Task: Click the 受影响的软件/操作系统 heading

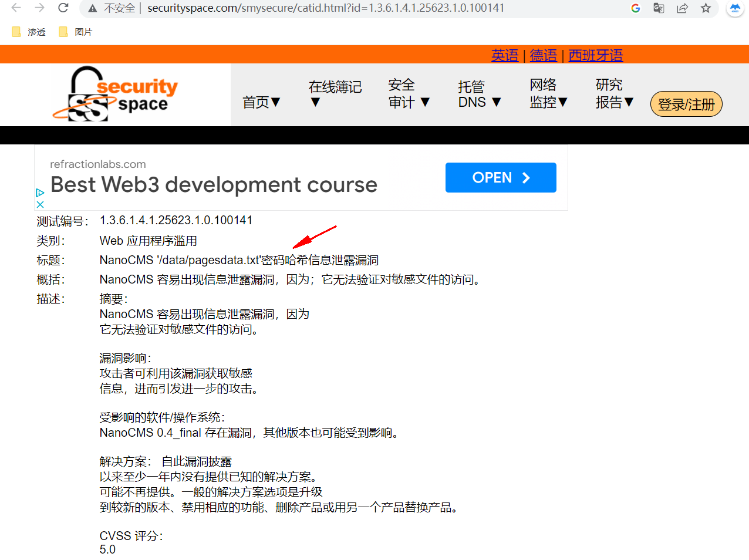Action: [162, 417]
